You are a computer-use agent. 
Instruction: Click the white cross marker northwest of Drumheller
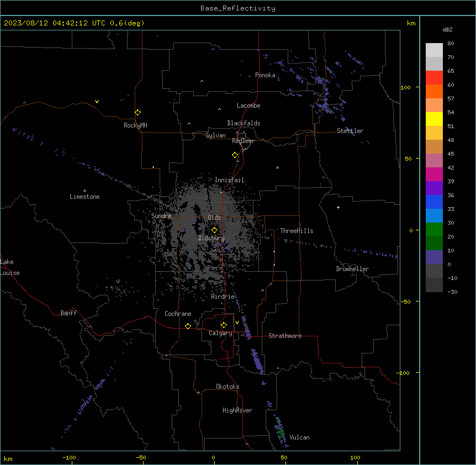coord(338,207)
